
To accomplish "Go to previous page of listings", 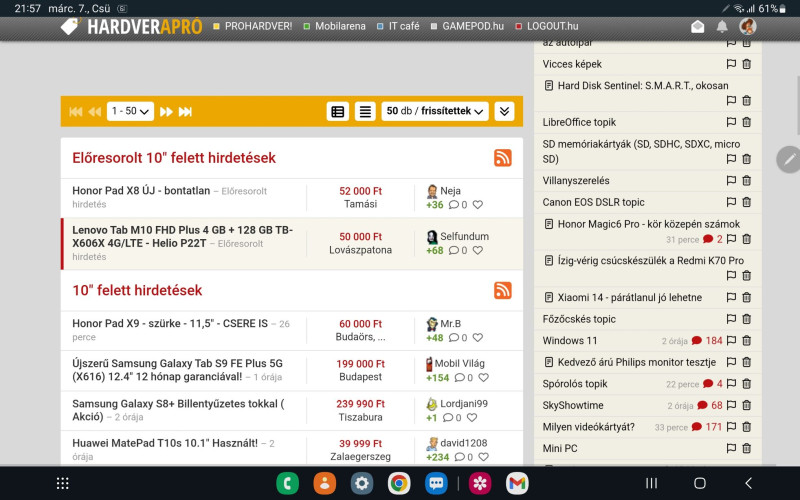I will point(95,111).
